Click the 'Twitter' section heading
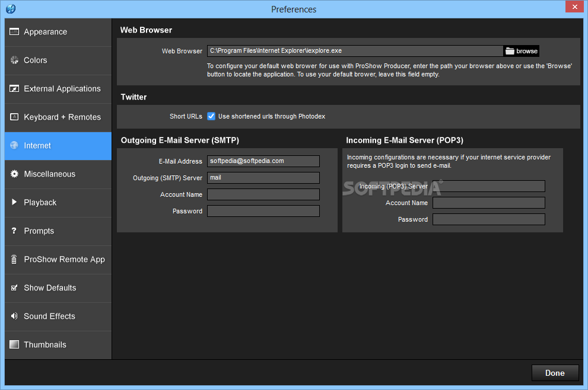 (x=134, y=97)
